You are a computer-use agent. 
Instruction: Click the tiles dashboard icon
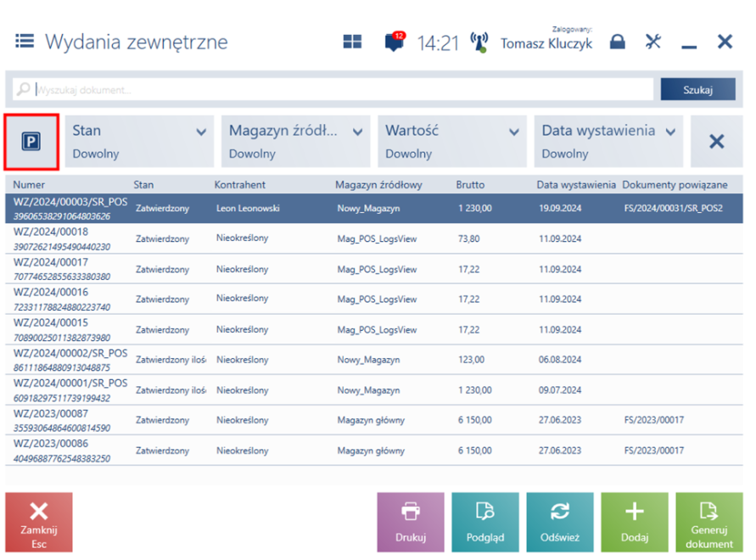352,42
